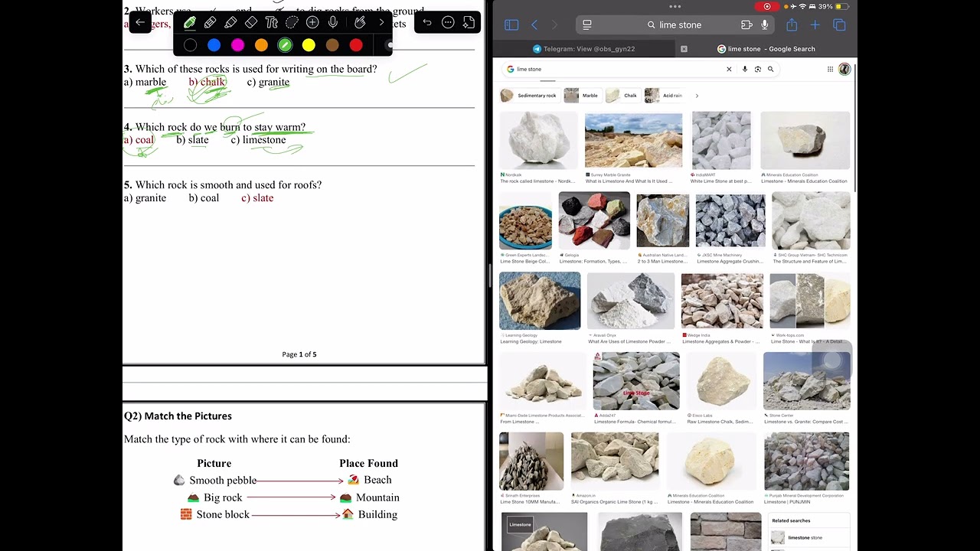Show more filter chips with arrow
The height and width of the screenshot is (551, 980).
(x=697, y=96)
